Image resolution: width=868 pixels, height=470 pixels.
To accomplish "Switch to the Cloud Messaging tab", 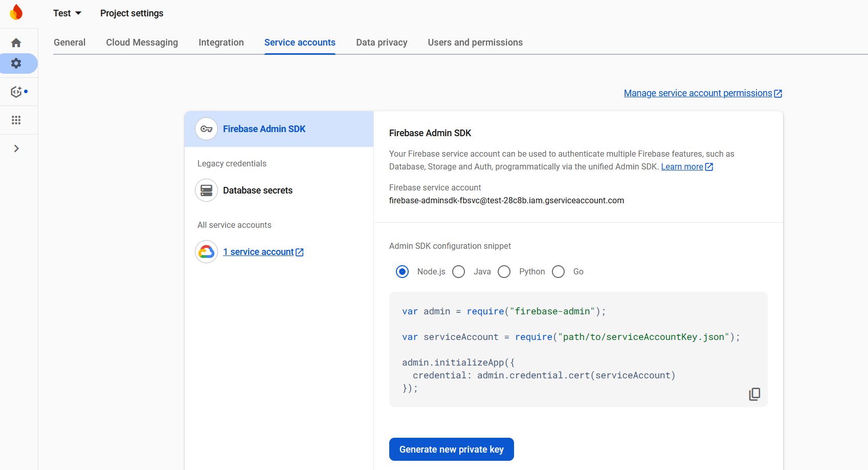I will 142,42.
